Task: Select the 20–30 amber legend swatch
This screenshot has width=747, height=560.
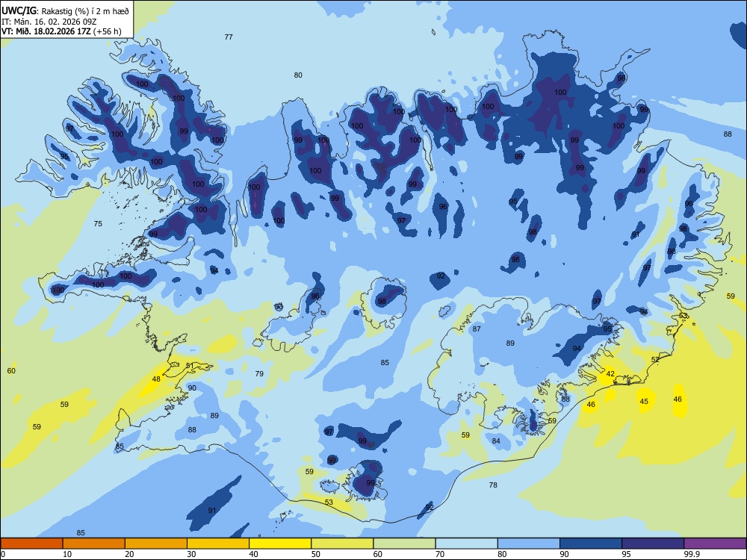Action: pyautogui.click(x=156, y=544)
